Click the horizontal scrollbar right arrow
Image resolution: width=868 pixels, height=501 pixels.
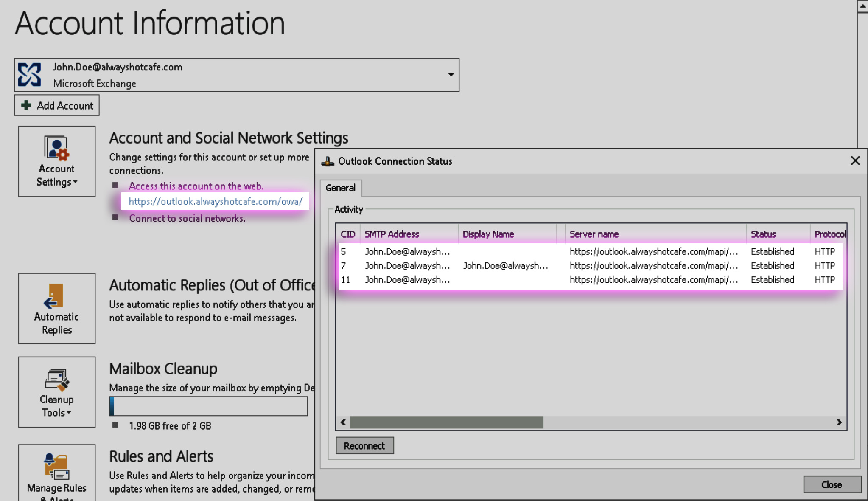[x=839, y=422]
